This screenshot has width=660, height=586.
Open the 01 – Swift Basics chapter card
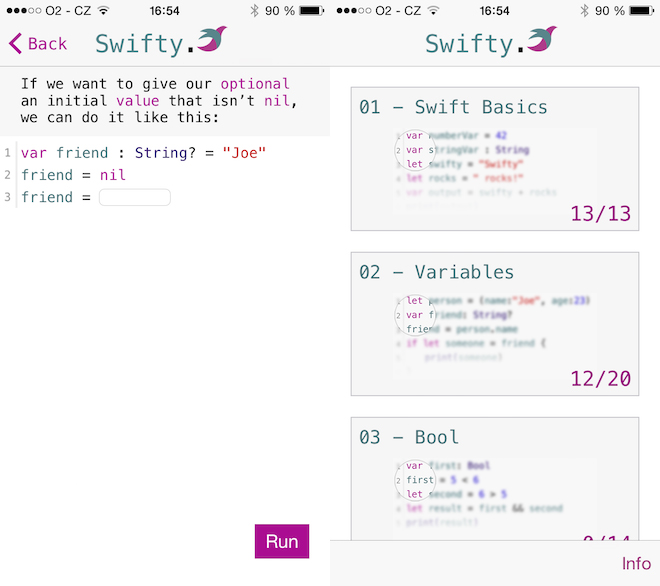pyautogui.click(x=495, y=159)
